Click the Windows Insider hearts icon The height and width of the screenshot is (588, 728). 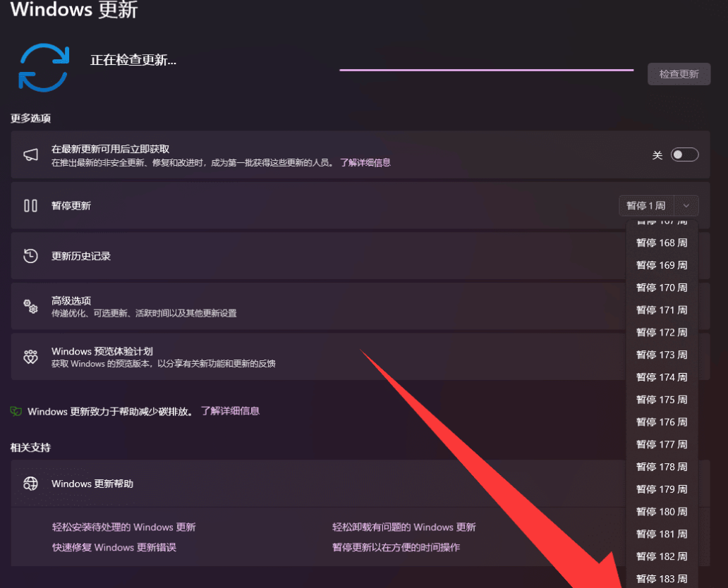click(30, 357)
